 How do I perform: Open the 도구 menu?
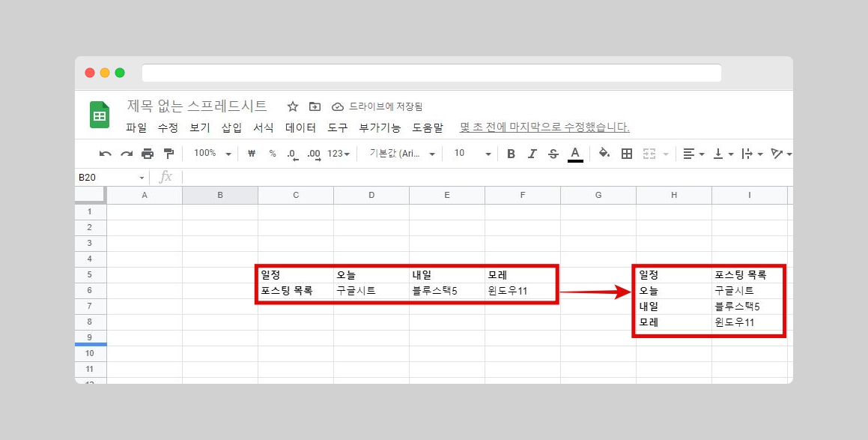tap(337, 127)
